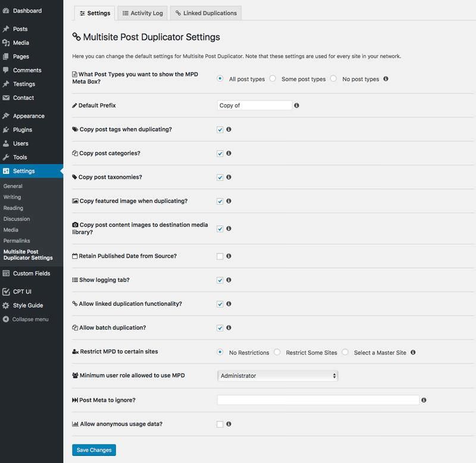Select the Restrict Some Sites radio button

[x=277, y=352]
